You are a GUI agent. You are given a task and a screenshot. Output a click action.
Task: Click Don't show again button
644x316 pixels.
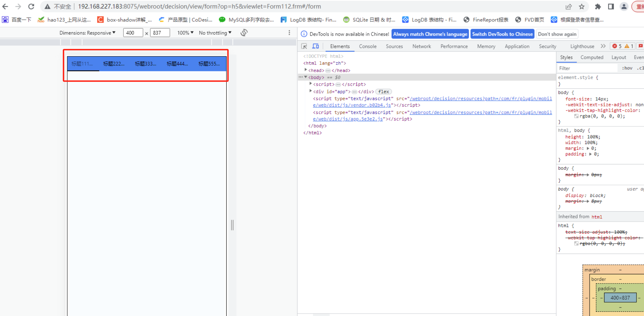(x=557, y=34)
